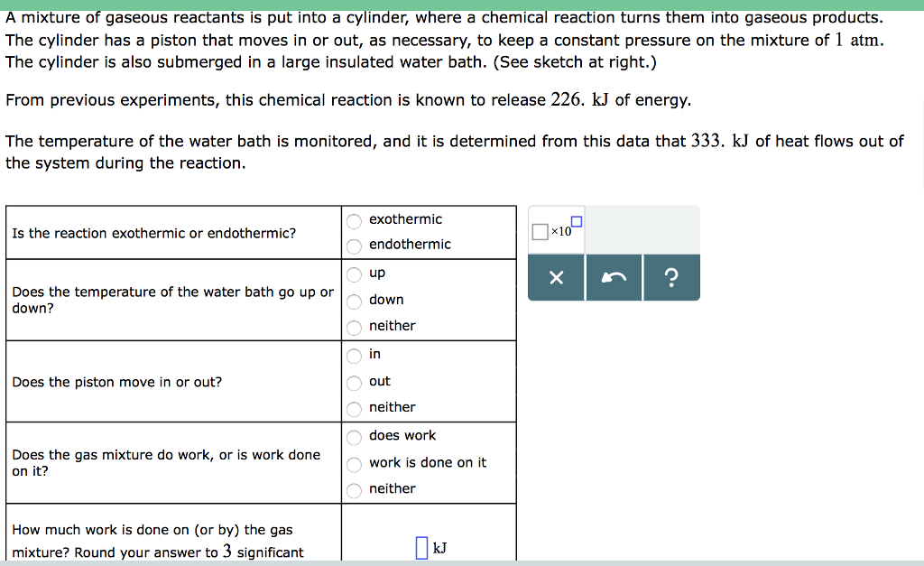Select work is done on it option

click(354, 464)
